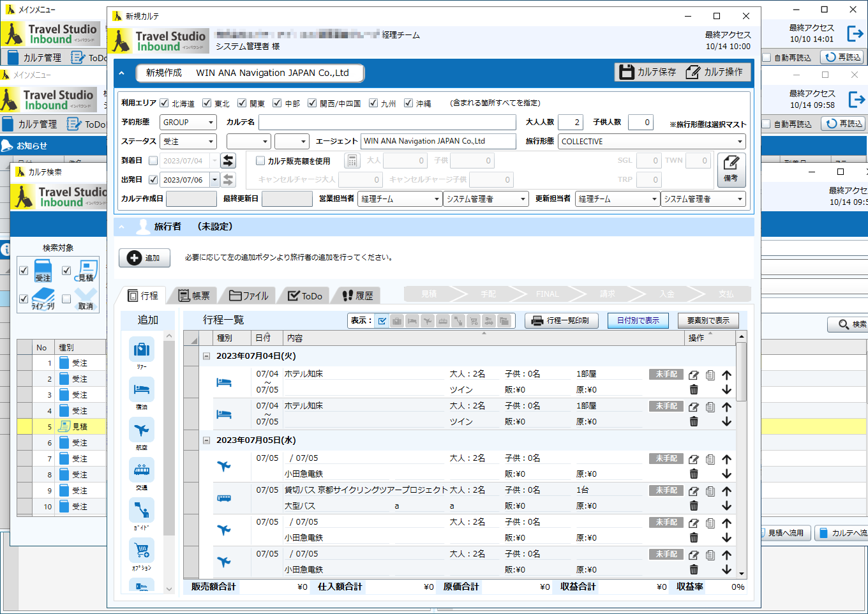Switch to the ファイル tab

249,296
